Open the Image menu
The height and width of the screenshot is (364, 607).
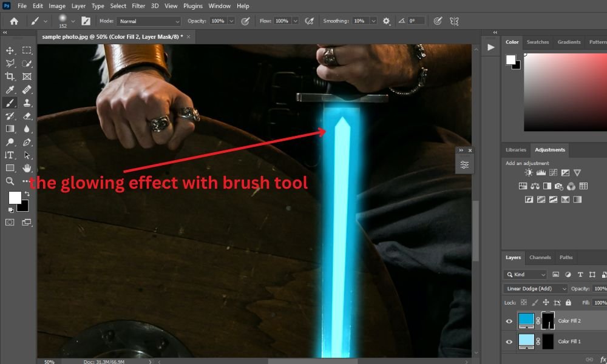click(x=57, y=6)
